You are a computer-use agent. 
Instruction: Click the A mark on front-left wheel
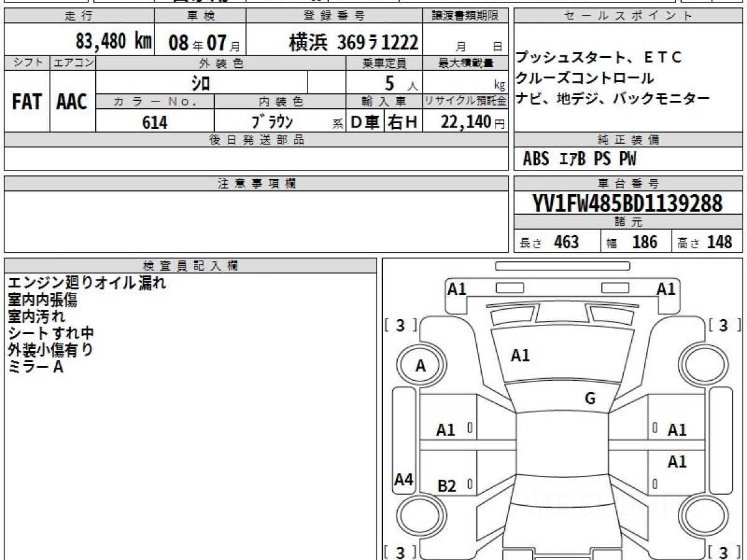[421, 366]
